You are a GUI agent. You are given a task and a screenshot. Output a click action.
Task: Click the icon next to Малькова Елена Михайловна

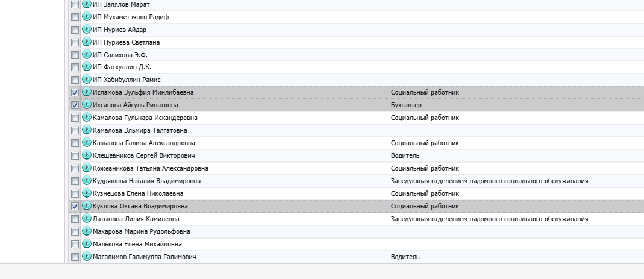[x=87, y=244]
